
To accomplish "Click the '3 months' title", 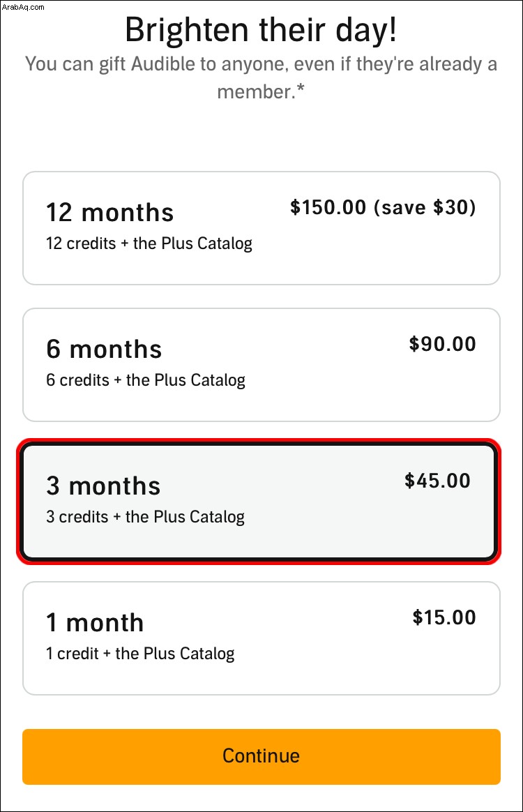I will [x=104, y=486].
